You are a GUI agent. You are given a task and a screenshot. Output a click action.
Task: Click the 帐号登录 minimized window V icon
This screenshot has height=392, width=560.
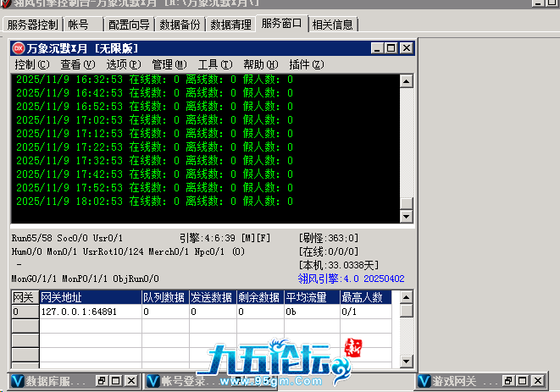[x=152, y=381]
